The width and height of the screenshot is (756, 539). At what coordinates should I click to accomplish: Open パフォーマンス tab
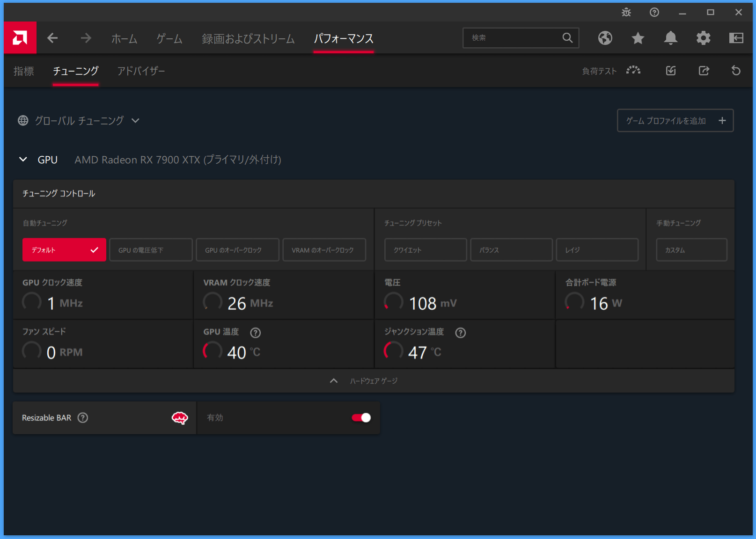tap(344, 38)
